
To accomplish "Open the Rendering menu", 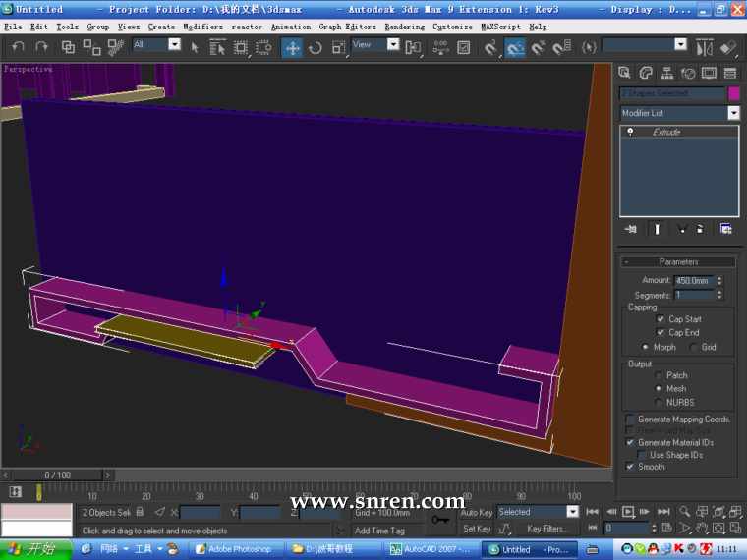I will 404,27.
